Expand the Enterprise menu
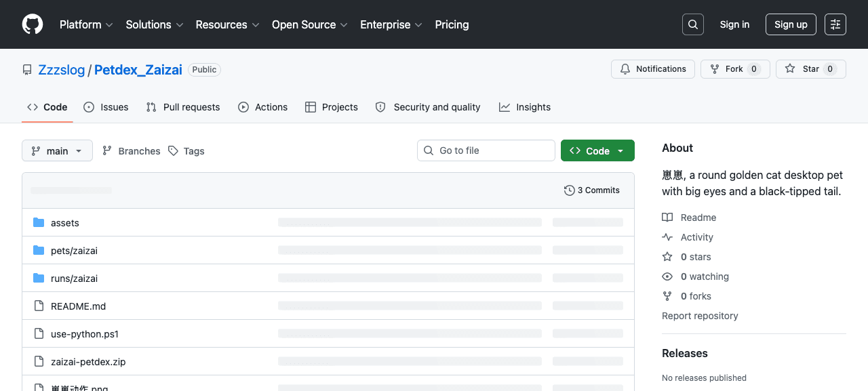This screenshot has height=391, width=868. (391, 24)
